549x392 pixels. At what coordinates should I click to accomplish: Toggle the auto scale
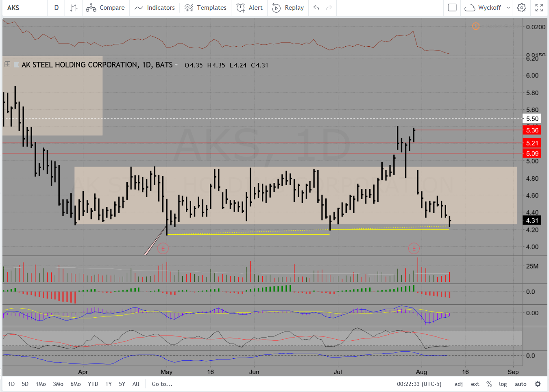point(521,384)
